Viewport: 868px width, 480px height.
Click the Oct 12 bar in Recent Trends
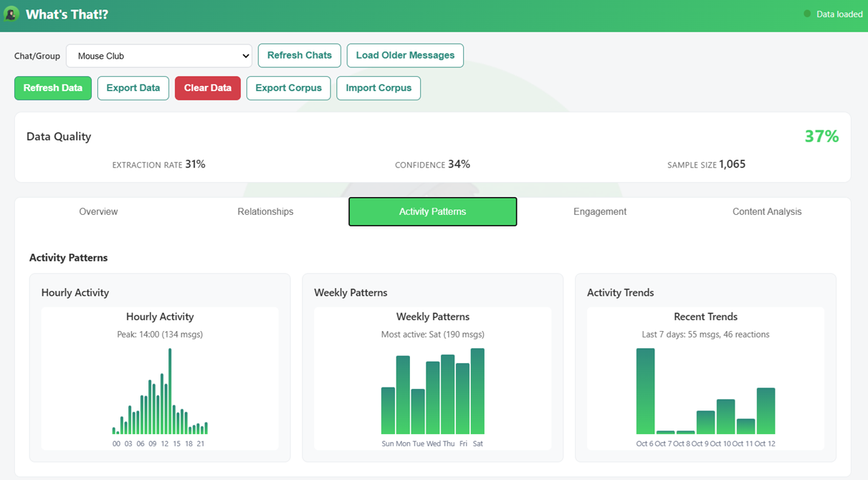pos(766,411)
